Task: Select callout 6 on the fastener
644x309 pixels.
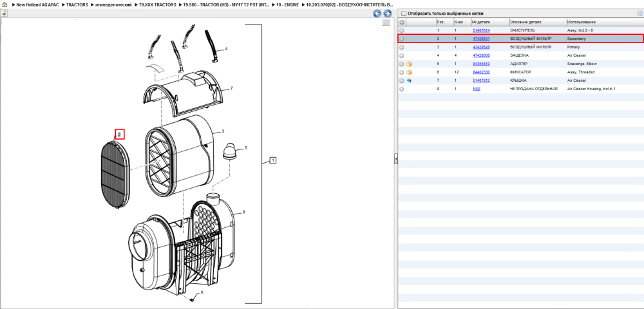Action: coord(202,293)
